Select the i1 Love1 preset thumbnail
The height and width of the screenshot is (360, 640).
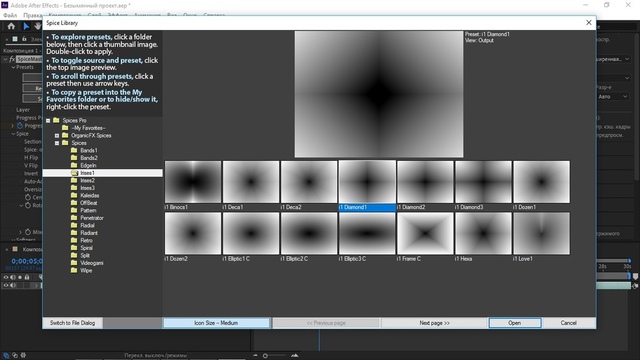click(x=542, y=233)
